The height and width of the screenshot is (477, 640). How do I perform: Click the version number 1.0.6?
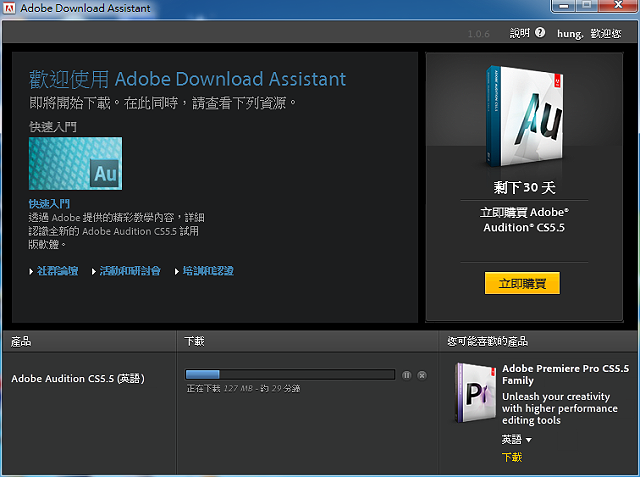[478, 34]
